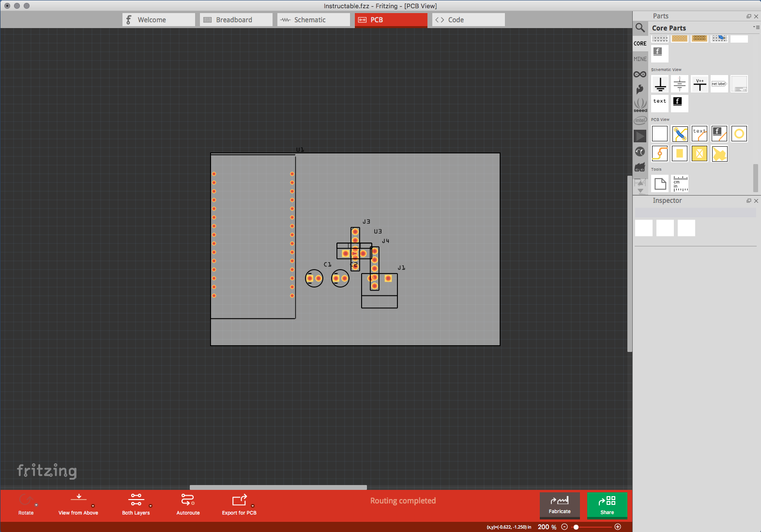The image size is (761, 532).
Task: Choose the copper fill blocker part
Action: (700, 153)
